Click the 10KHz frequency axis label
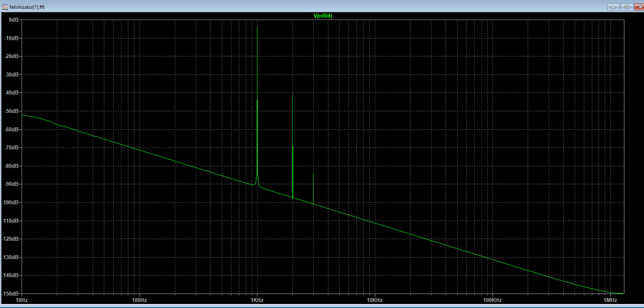Viewport: 644px width, 308px height. (375, 300)
